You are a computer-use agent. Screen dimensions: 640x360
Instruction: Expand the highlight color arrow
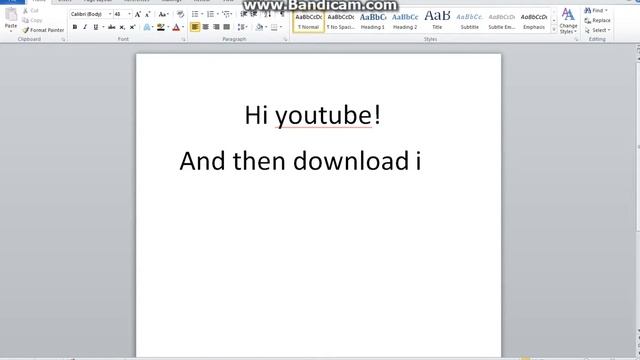[x=168, y=27]
